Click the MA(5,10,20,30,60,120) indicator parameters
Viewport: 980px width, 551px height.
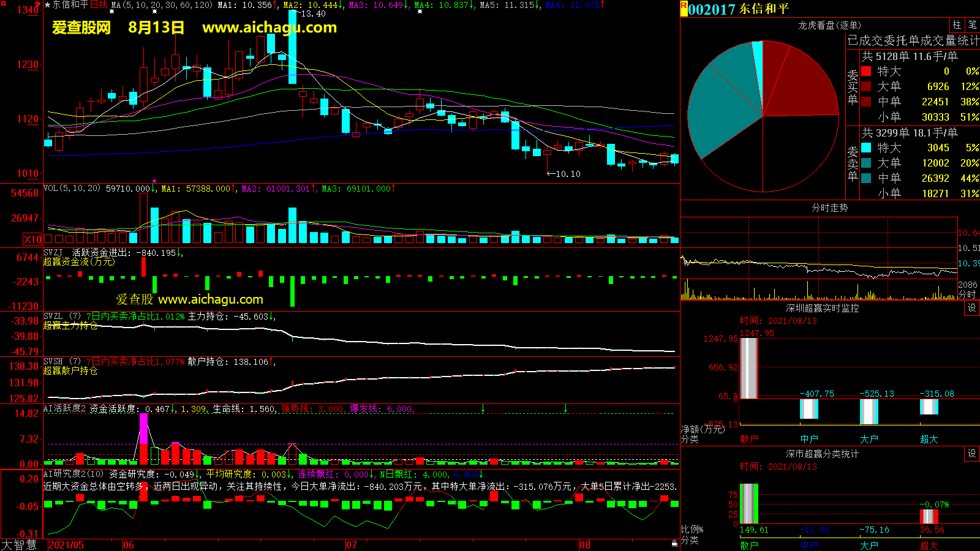(x=162, y=5)
